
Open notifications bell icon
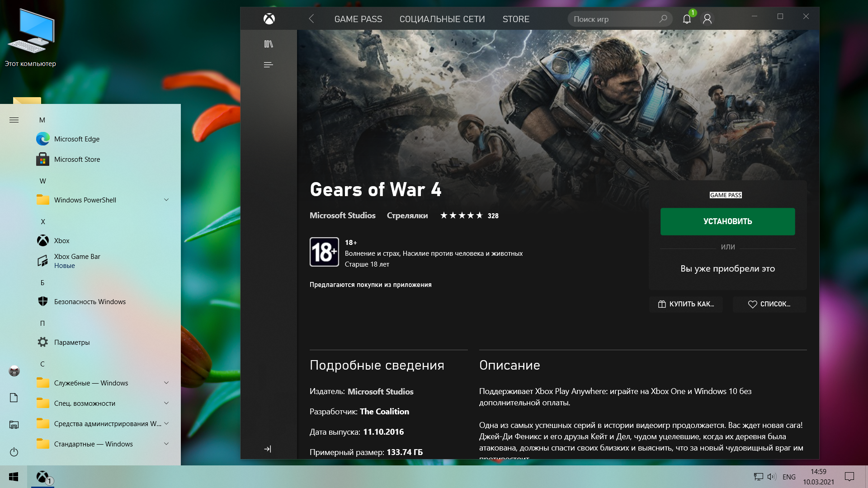(x=687, y=19)
